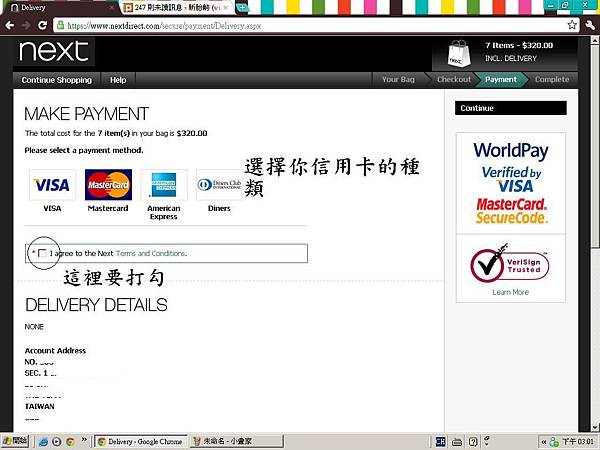Image resolution: width=600 pixels, height=450 pixels.
Task: Click the network tray icon by the clock
Action: (x=554, y=442)
